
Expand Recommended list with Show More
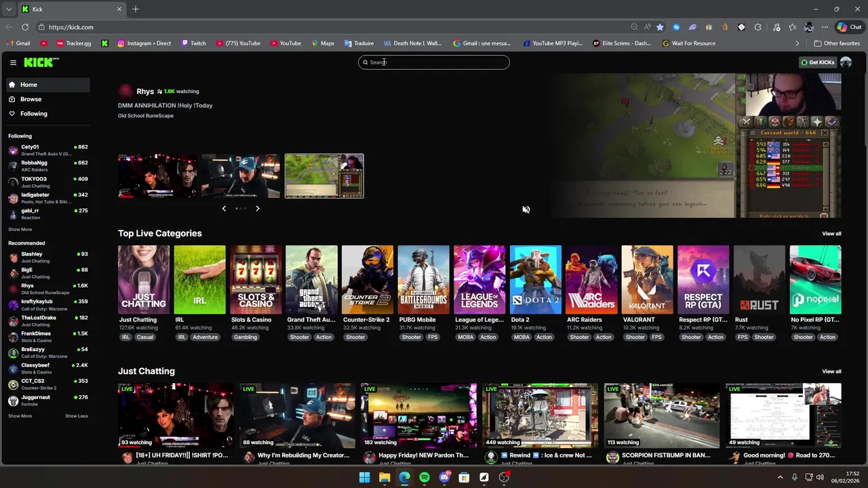point(20,416)
